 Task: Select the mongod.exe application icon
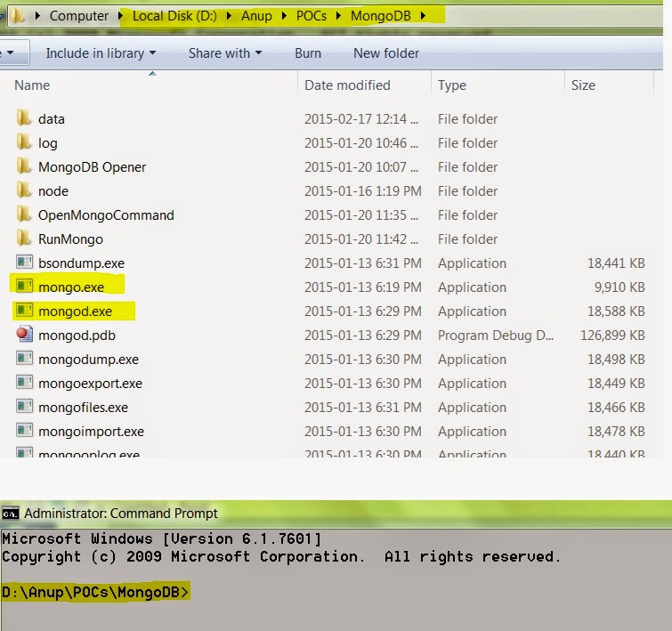coord(24,310)
